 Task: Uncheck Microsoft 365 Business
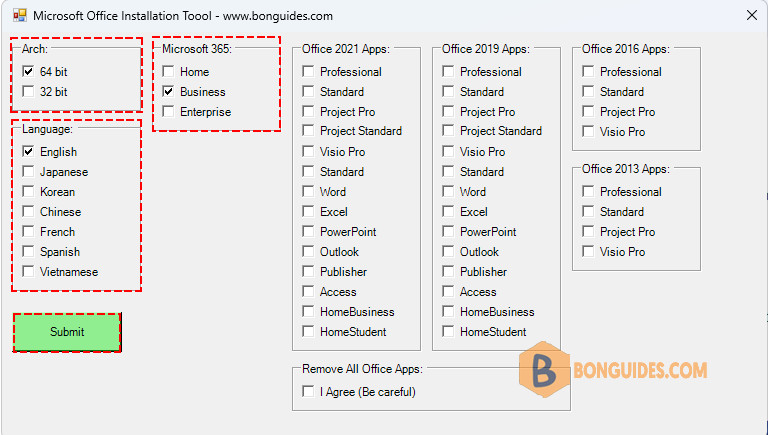168,92
